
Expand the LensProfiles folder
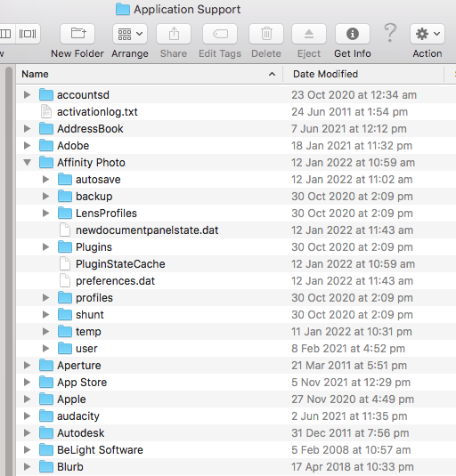[x=46, y=214]
